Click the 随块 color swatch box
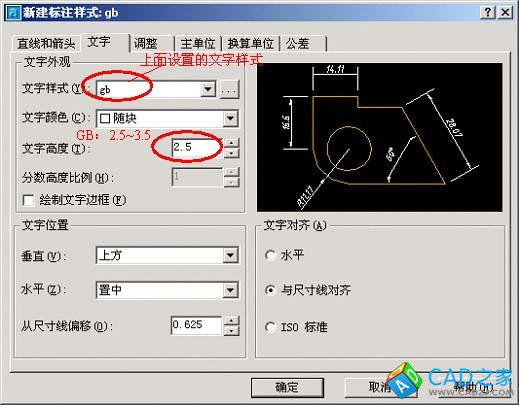 [105, 118]
